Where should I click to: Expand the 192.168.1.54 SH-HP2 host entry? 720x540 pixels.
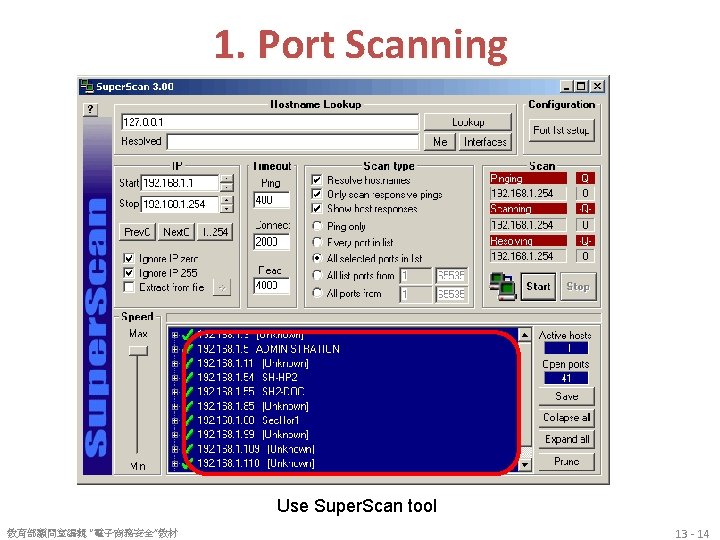[175, 377]
